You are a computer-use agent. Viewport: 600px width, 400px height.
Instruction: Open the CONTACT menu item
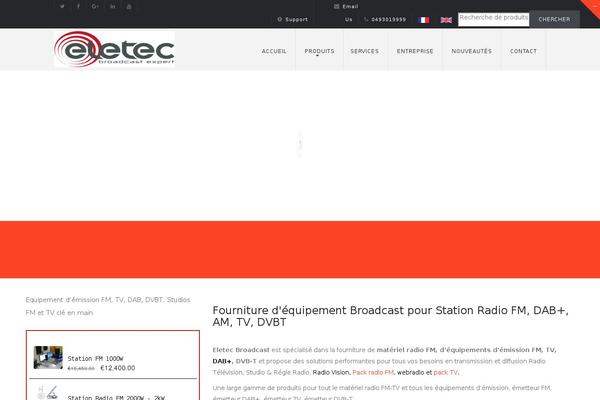pos(523,51)
